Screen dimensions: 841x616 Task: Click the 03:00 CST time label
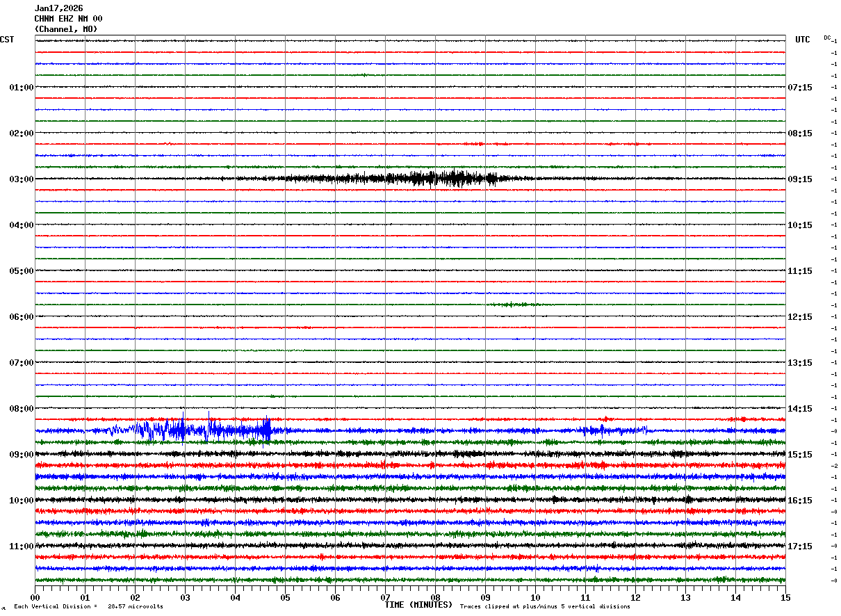(x=21, y=179)
